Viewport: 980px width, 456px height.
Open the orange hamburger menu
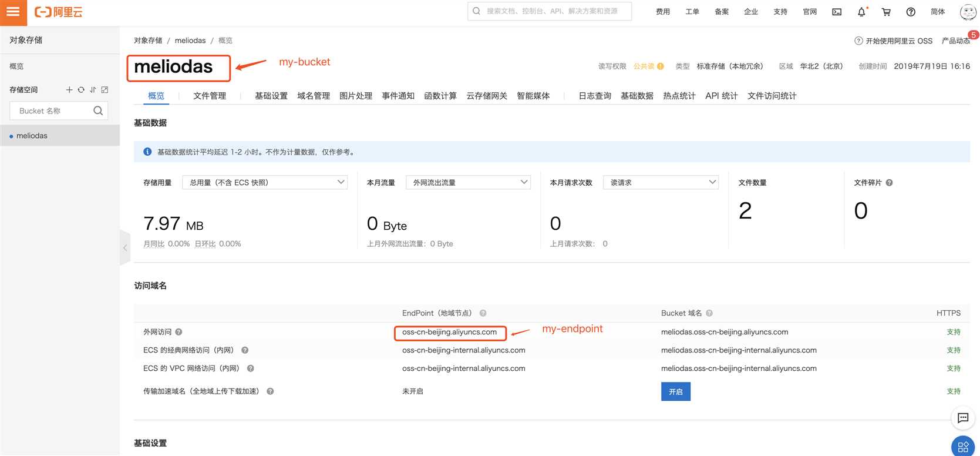click(13, 12)
